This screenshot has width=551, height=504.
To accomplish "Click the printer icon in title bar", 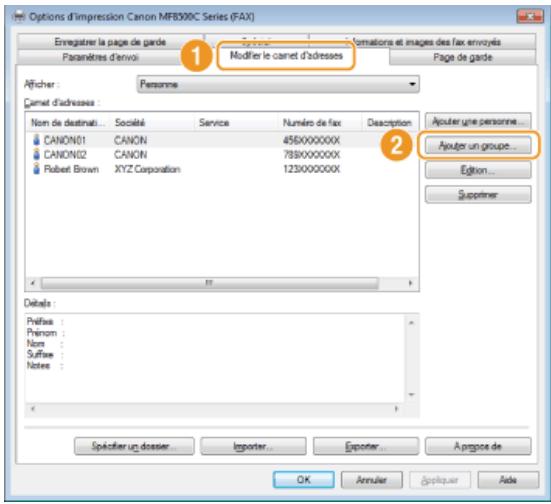I will 18,17.
